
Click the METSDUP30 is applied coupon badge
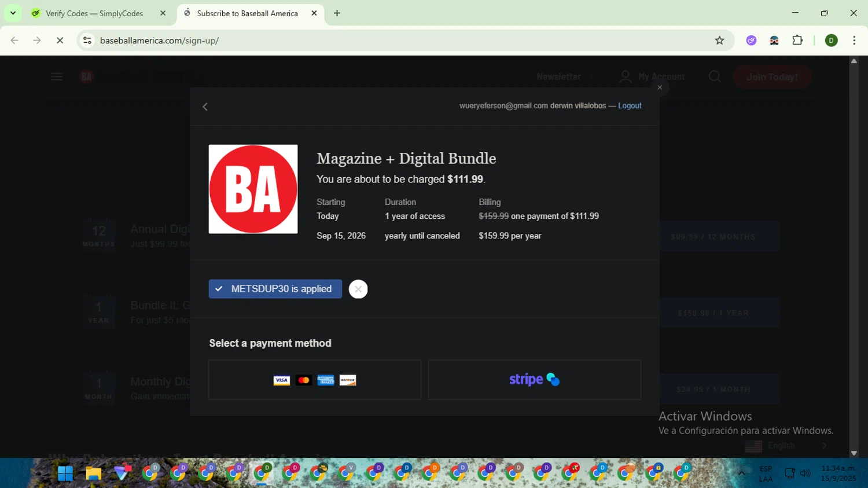(x=275, y=289)
